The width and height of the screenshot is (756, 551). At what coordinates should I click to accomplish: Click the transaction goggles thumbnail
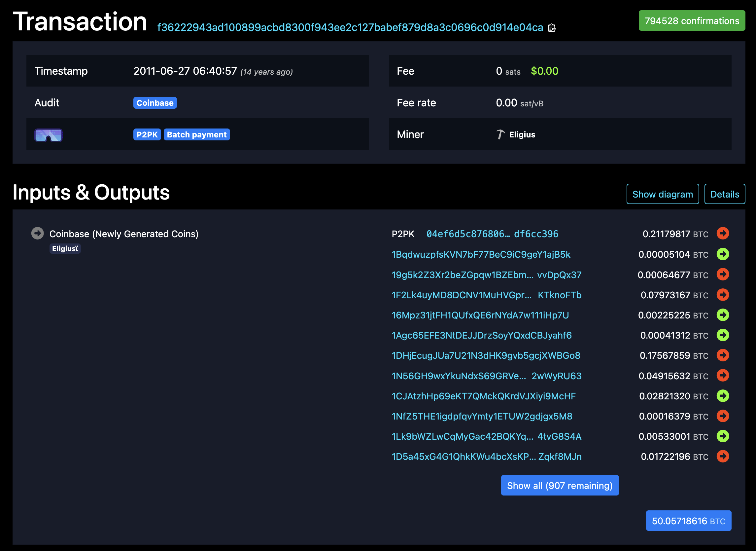pos(48,135)
